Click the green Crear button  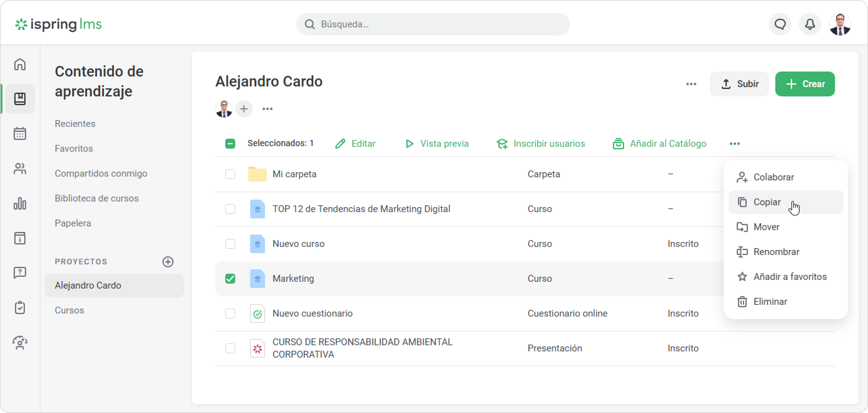click(805, 84)
